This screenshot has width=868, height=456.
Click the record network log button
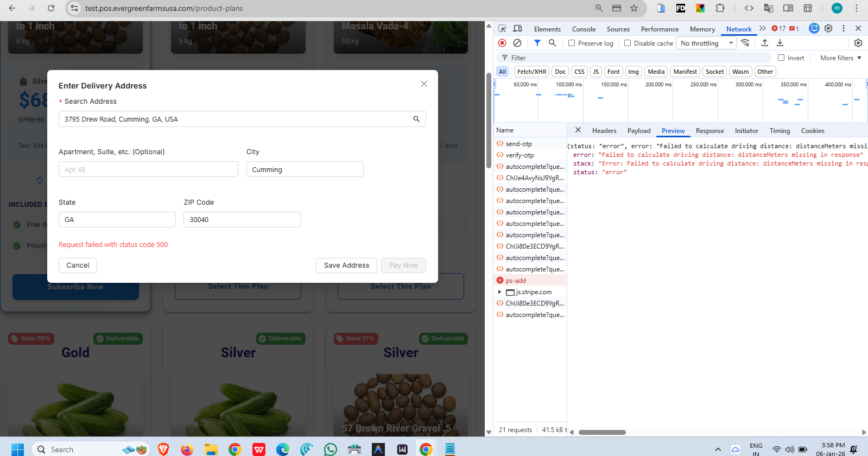[502, 43]
